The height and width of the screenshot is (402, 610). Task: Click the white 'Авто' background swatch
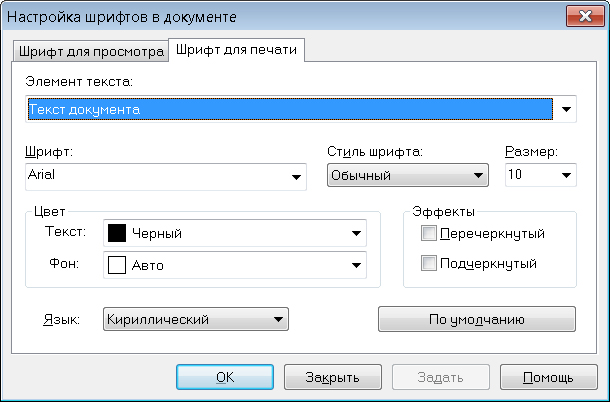pos(117,265)
